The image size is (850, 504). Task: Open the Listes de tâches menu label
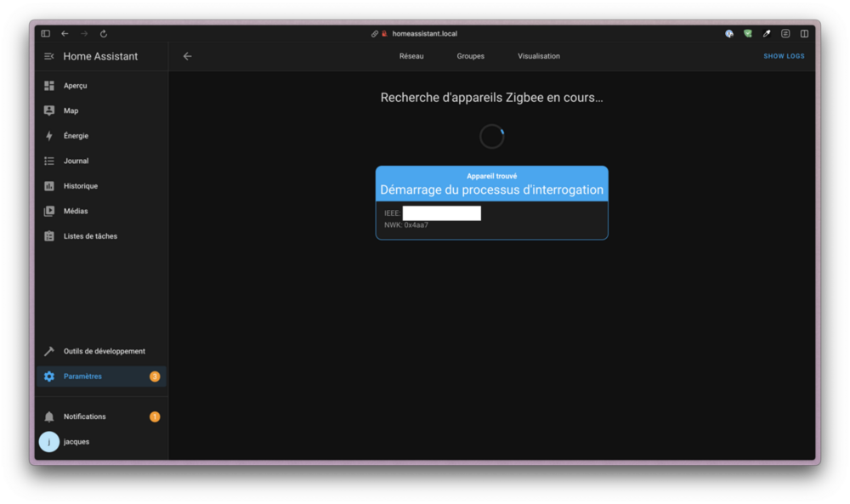(90, 236)
